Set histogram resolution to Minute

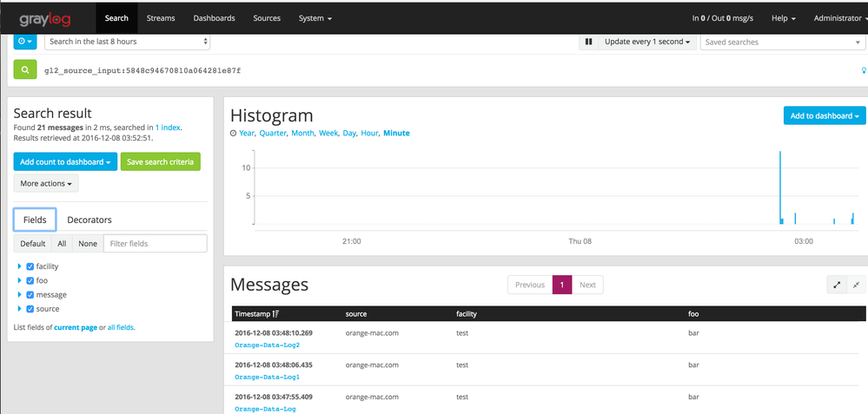(x=396, y=133)
